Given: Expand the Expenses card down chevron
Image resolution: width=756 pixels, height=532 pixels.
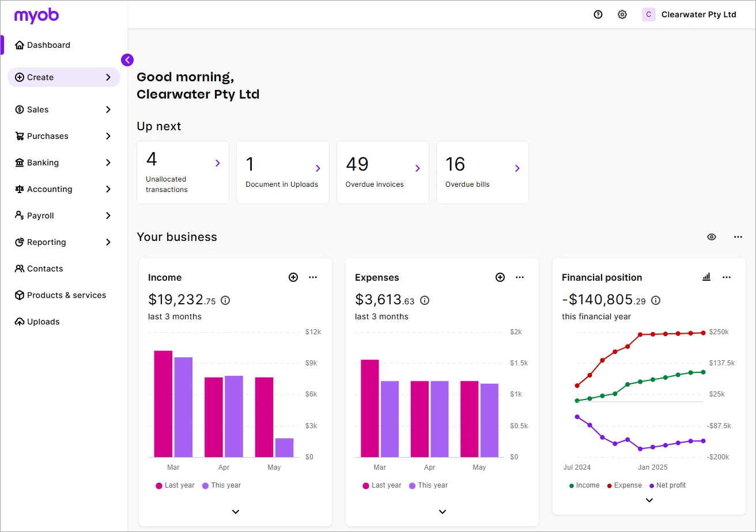Looking at the screenshot, I should tap(443, 512).
